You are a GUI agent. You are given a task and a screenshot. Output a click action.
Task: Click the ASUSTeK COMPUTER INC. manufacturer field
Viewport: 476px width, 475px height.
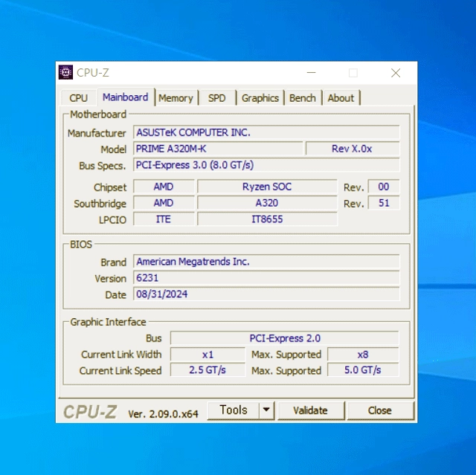pos(266,132)
